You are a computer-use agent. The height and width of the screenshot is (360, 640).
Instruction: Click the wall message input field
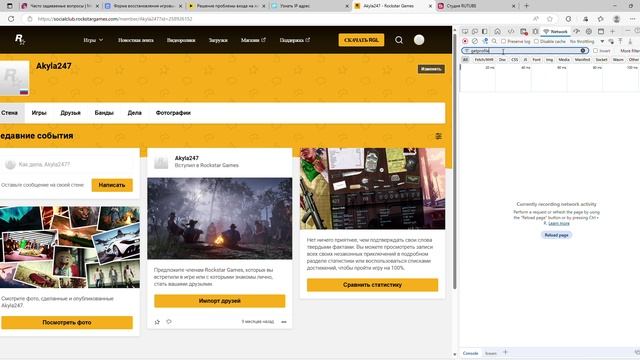[69, 164]
